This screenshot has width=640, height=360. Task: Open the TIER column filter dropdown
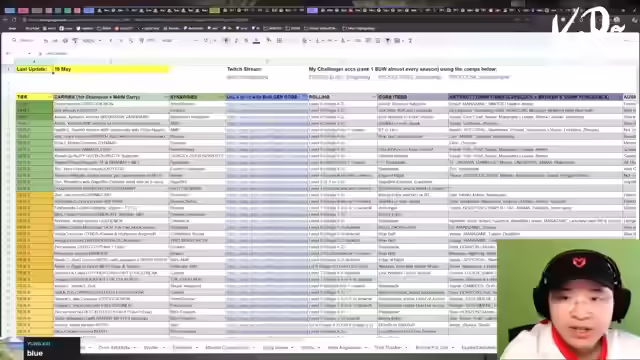(50, 97)
